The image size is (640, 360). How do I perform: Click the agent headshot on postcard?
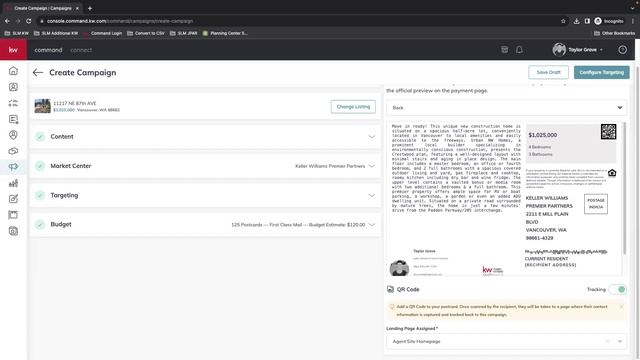[399, 268]
